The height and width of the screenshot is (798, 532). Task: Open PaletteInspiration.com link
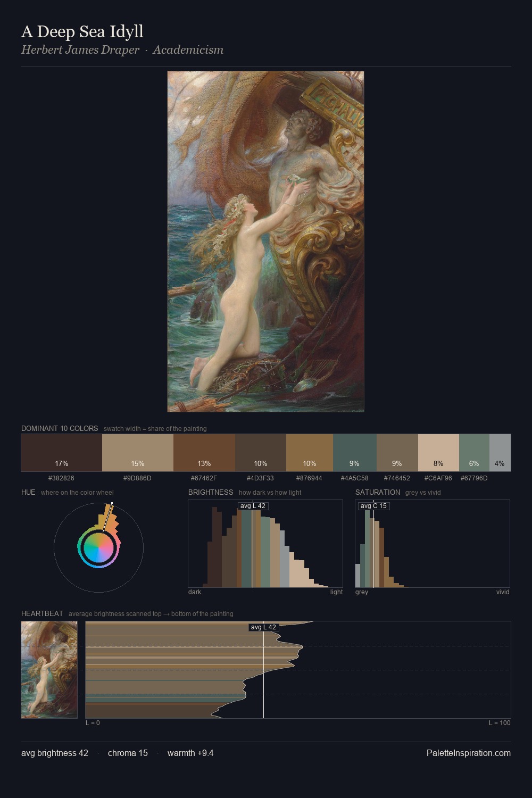[x=469, y=753]
